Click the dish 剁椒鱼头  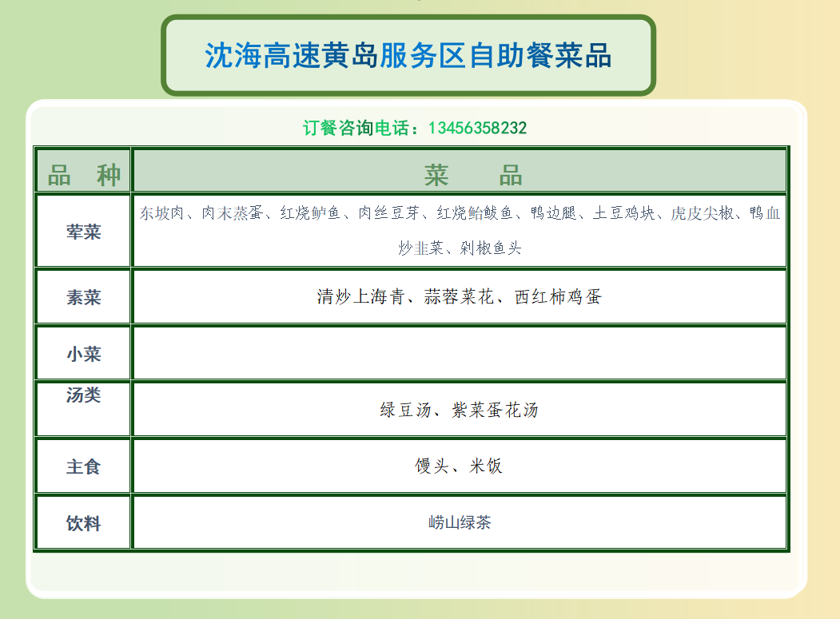(x=490, y=248)
